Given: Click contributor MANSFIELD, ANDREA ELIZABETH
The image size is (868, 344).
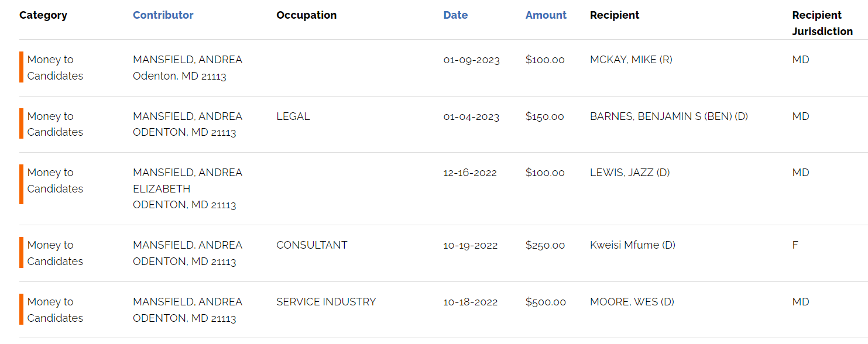Looking at the screenshot, I should [x=187, y=181].
